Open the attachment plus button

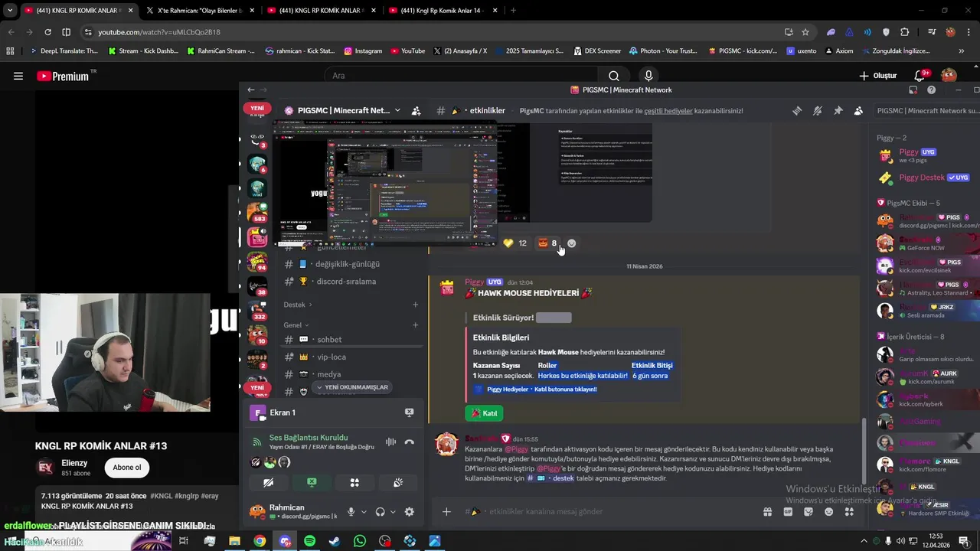(x=446, y=512)
